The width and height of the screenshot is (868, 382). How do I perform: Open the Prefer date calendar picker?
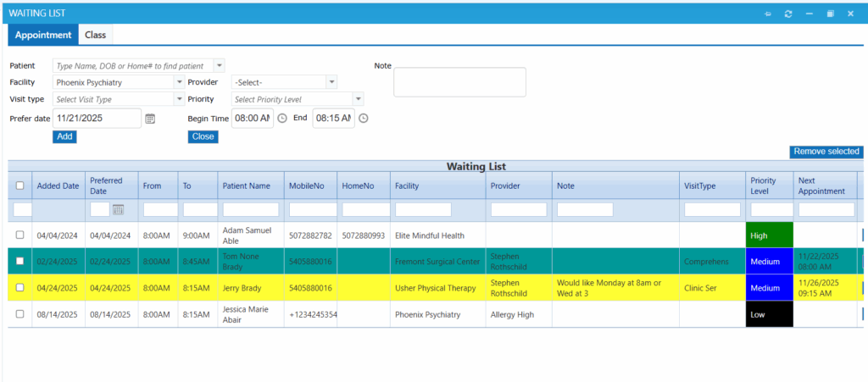pos(150,119)
